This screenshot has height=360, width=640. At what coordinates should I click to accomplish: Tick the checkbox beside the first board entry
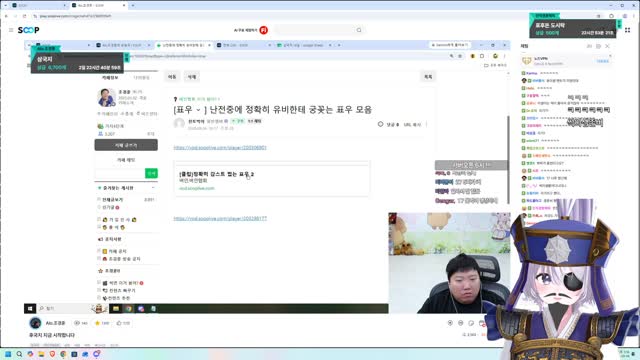point(99,199)
